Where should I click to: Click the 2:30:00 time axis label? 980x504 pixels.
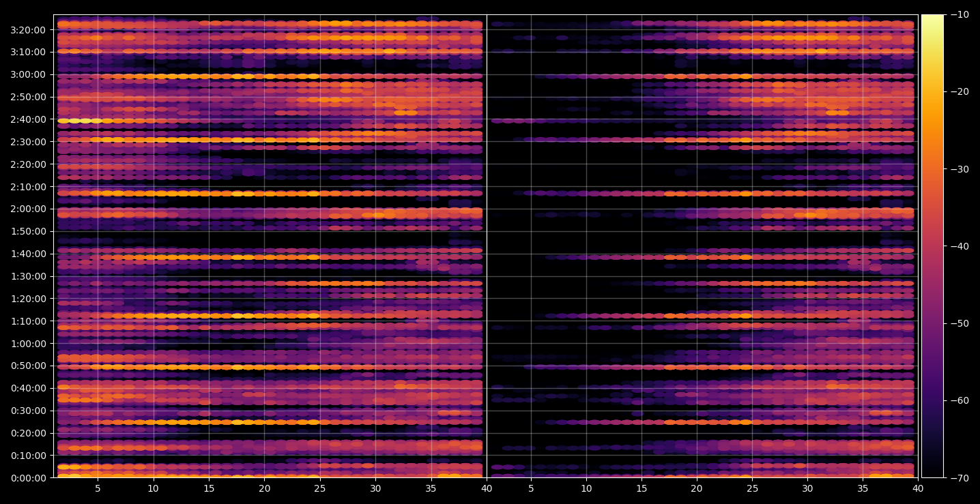(x=29, y=142)
